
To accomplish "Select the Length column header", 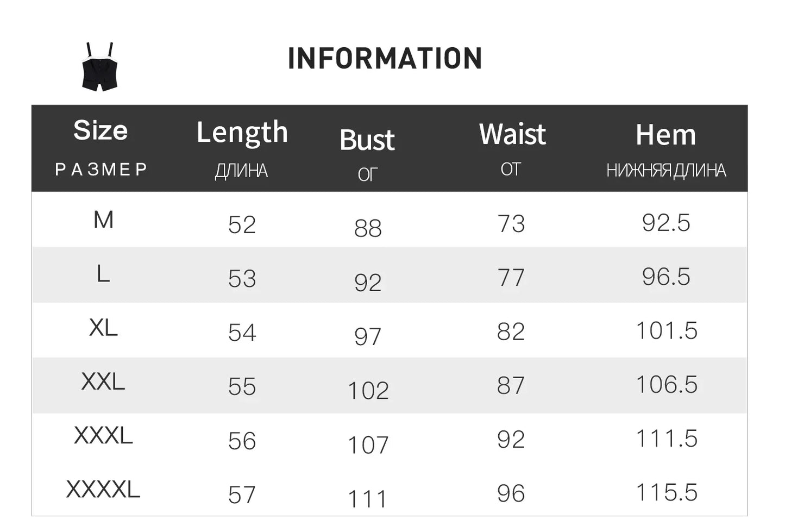I will click(242, 133).
